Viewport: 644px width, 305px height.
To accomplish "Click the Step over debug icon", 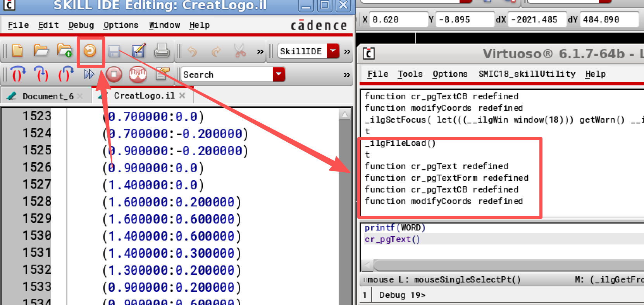I will point(18,74).
